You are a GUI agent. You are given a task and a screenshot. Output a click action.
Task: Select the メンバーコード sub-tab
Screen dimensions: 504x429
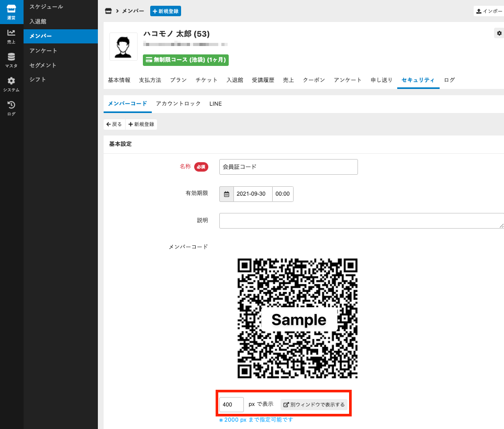(x=128, y=104)
